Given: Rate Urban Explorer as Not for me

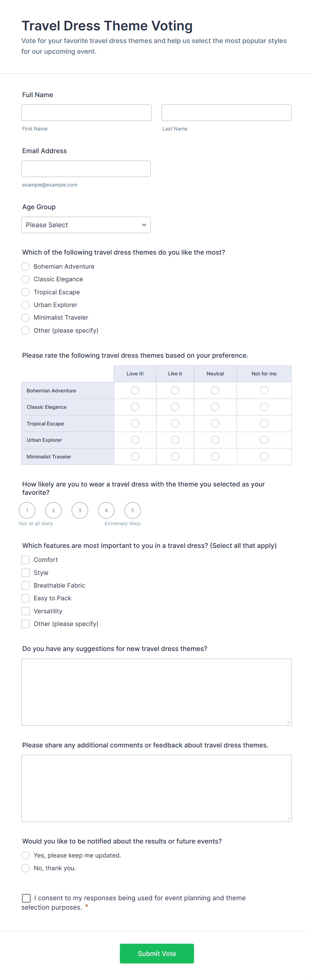Looking at the screenshot, I should [264, 440].
